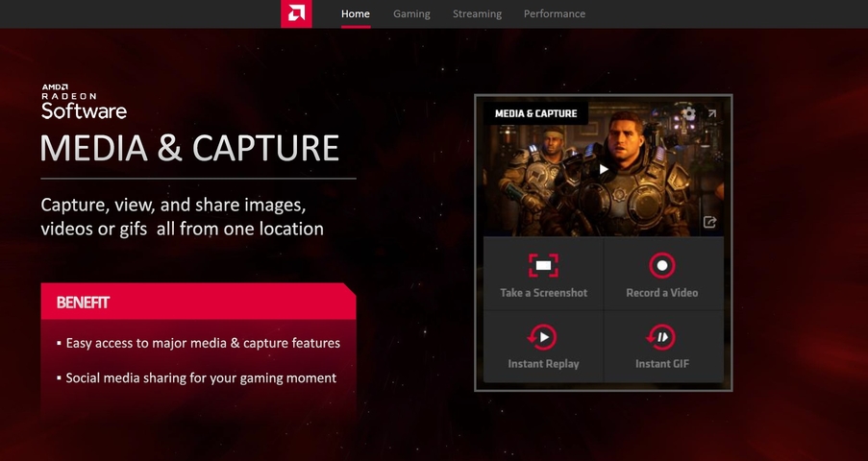Viewport: 868px width, 461px height.
Task: Click the 'Instant Replay' label
Action: click(544, 364)
